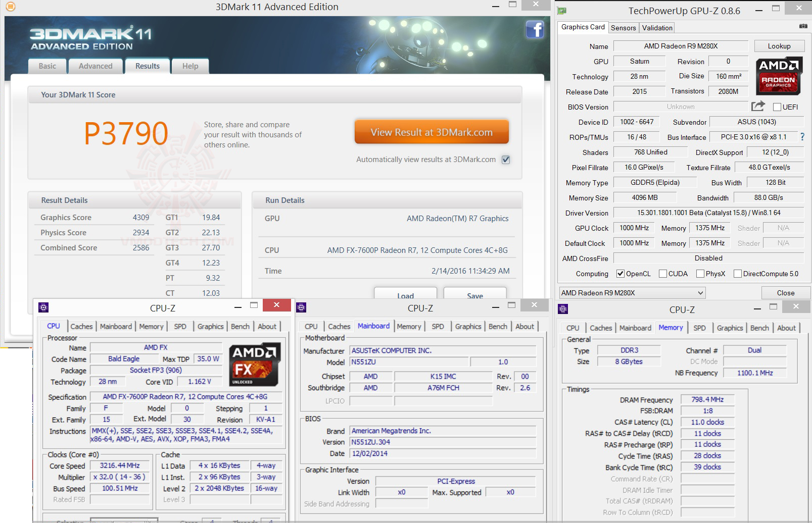Open CPU tab in CPU-Z memory window
The height and width of the screenshot is (523, 812).
pos(573,328)
